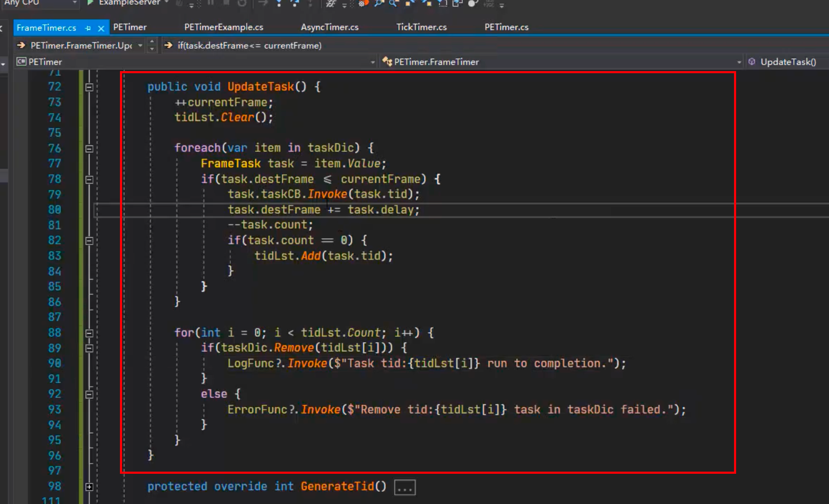Open the PETimer.FrameTimer class dropdown
829x504 pixels.
(739, 62)
